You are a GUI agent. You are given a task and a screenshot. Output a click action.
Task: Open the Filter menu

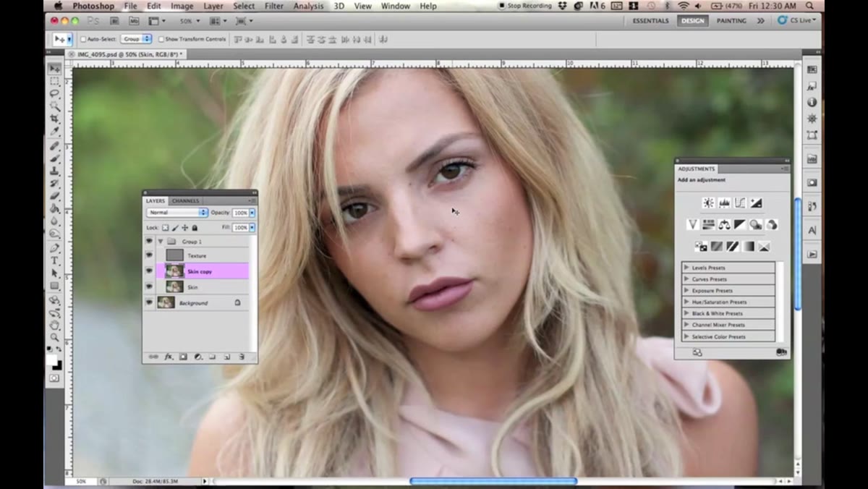click(x=274, y=6)
